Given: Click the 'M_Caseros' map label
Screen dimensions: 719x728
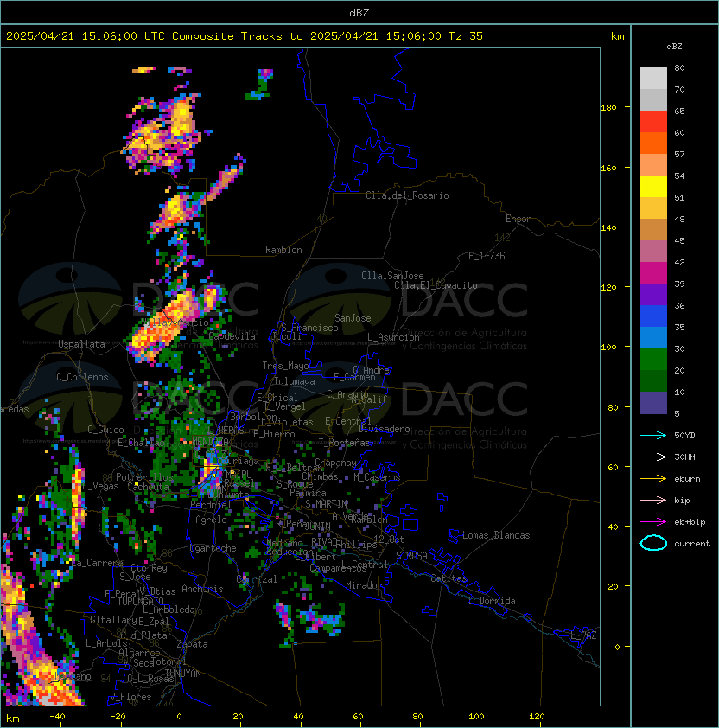Looking at the screenshot, I should tap(377, 477).
